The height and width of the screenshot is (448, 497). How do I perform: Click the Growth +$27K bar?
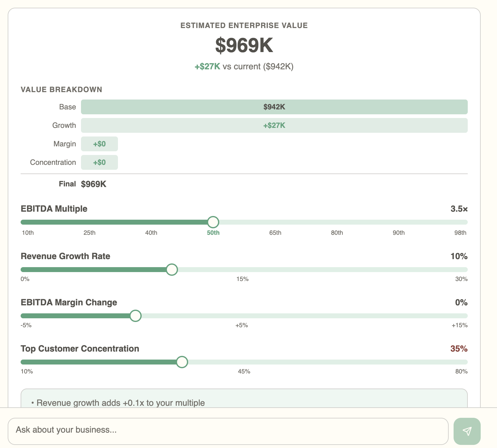click(x=274, y=125)
